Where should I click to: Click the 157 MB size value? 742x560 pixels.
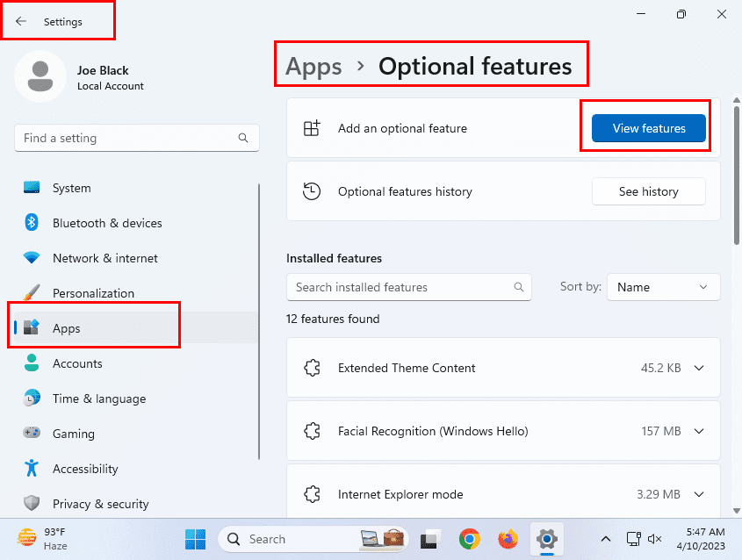[x=661, y=431]
